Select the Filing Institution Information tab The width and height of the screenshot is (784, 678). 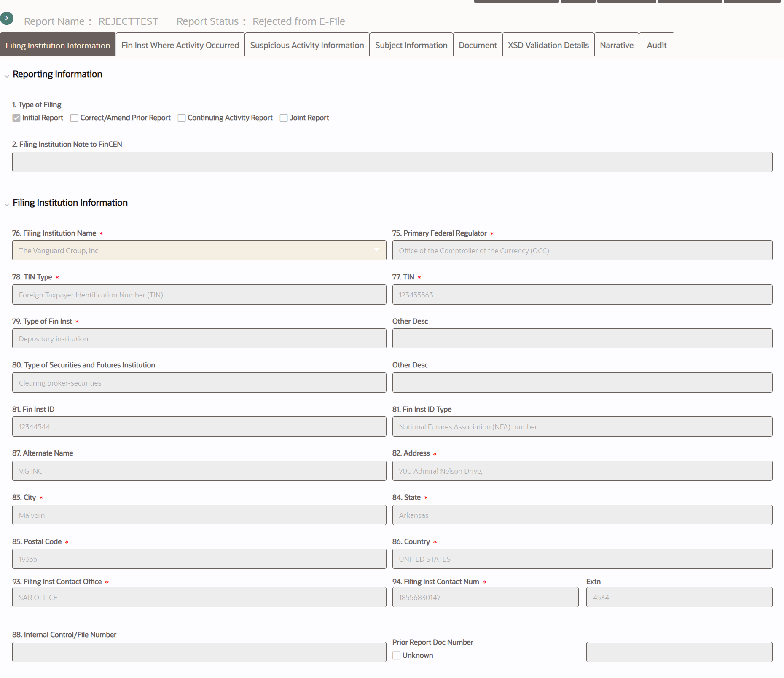coord(58,45)
